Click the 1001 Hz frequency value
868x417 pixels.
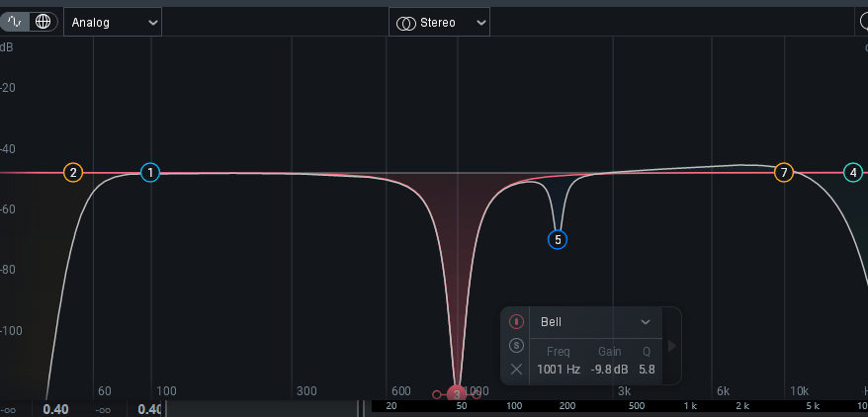tap(559, 370)
